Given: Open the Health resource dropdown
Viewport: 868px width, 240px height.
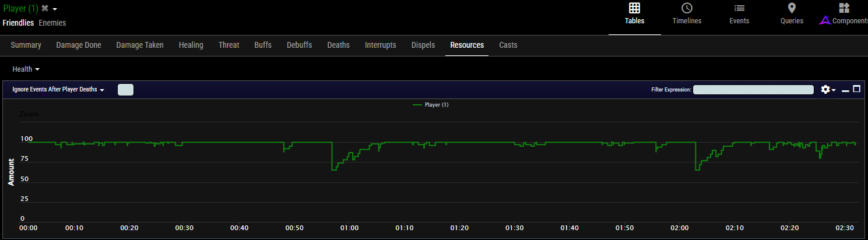Looking at the screenshot, I should [26, 69].
